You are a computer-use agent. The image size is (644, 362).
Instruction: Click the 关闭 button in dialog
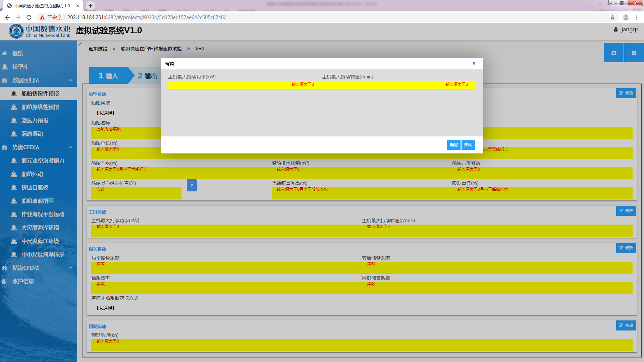click(468, 145)
